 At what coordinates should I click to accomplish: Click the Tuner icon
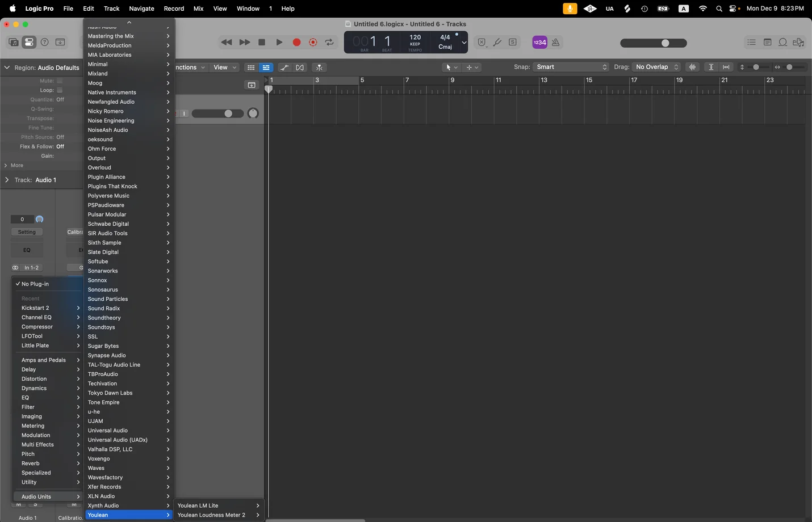pyautogui.click(x=497, y=43)
